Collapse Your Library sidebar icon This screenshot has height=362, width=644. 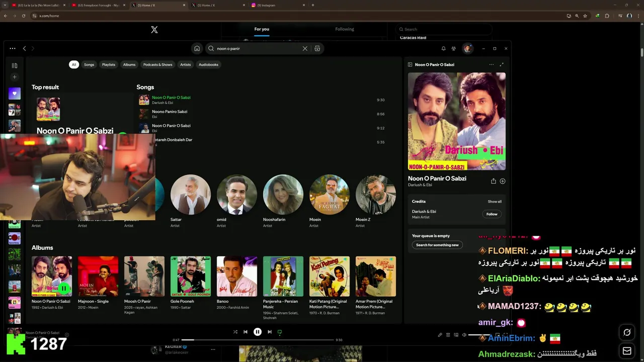click(15, 65)
